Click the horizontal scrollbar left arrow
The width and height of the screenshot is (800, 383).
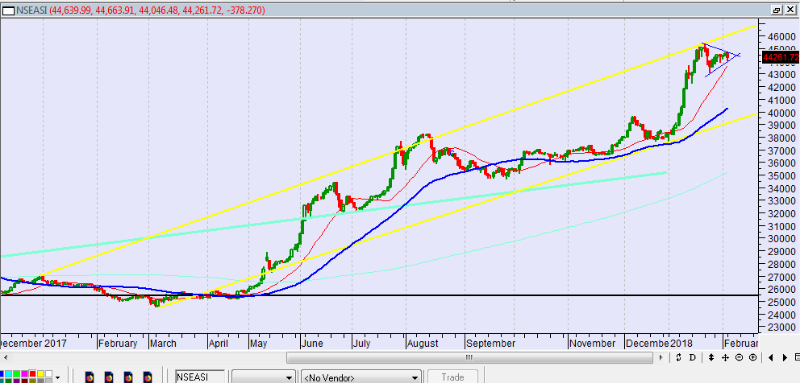5,358
